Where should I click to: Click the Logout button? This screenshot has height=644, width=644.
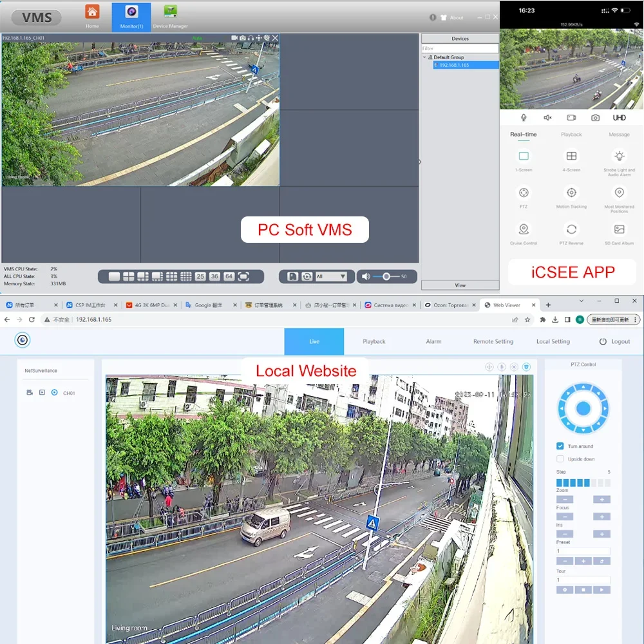click(614, 341)
